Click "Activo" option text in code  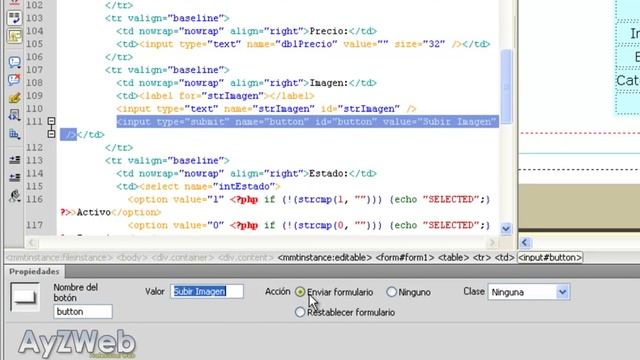[93, 213]
